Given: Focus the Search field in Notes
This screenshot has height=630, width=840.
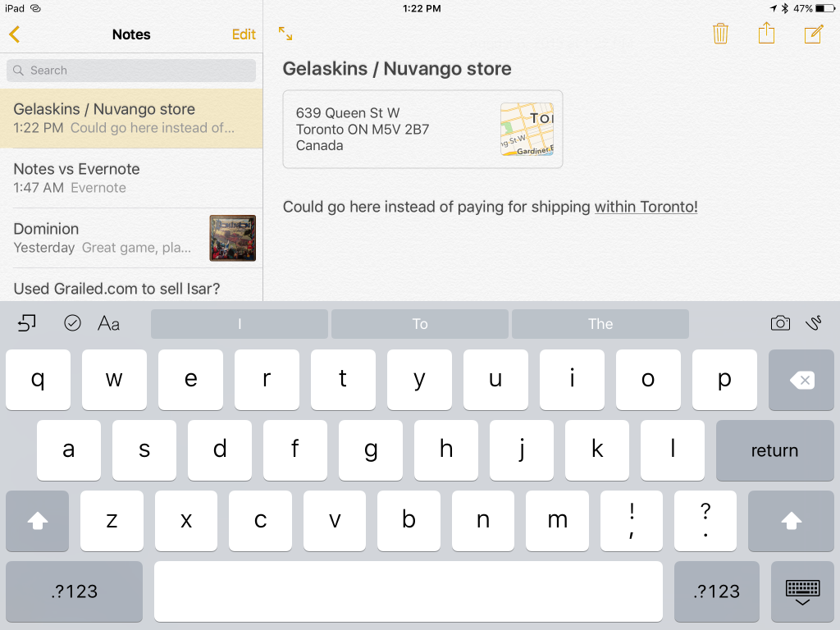Looking at the screenshot, I should pyautogui.click(x=131, y=71).
